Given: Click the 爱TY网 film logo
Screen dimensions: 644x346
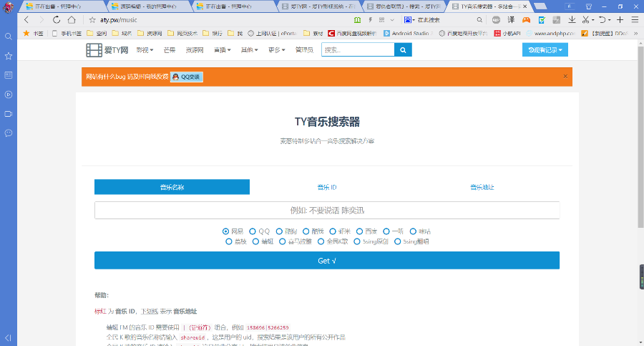Looking at the screenshot, I should coord(107,49).
